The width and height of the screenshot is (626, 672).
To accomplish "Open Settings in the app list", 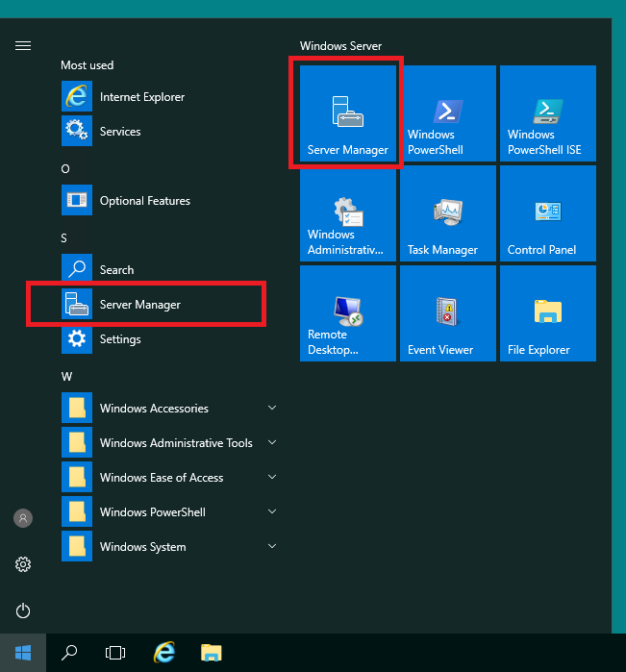I will [168, 339].
